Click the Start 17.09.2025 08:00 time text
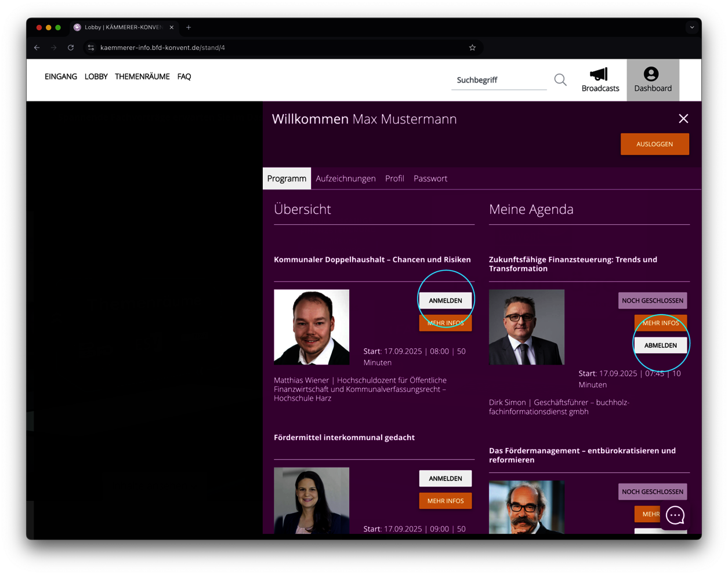 tap(415, 356)
